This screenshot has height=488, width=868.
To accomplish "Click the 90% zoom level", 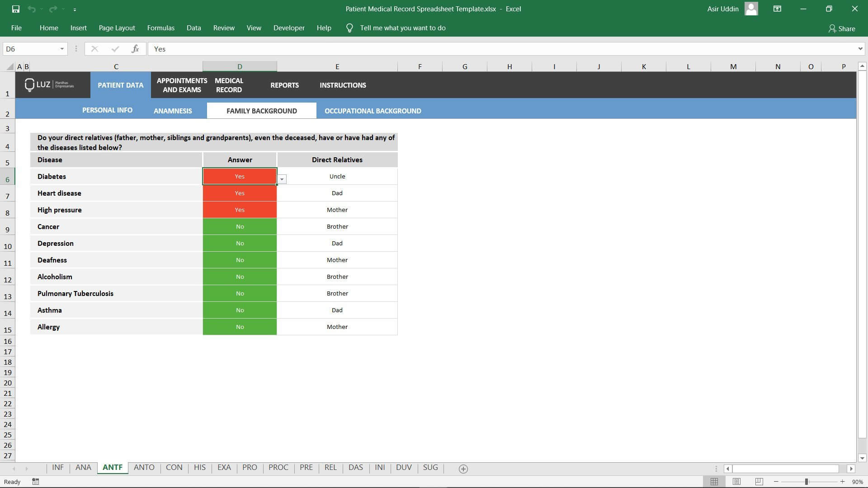I will coord(857,482).
